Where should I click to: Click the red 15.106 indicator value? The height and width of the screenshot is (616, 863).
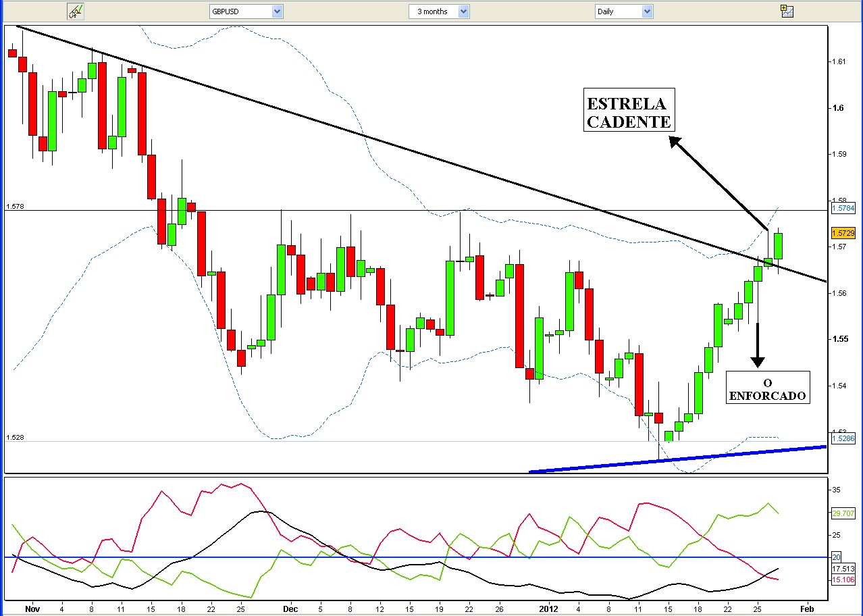[843, 580]
